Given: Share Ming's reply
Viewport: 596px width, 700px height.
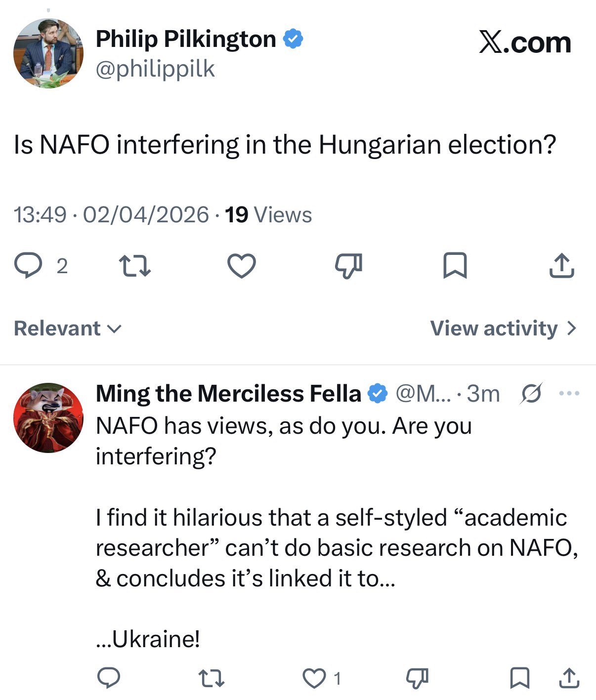Looking at the screenshot, I should click(569, 678).
